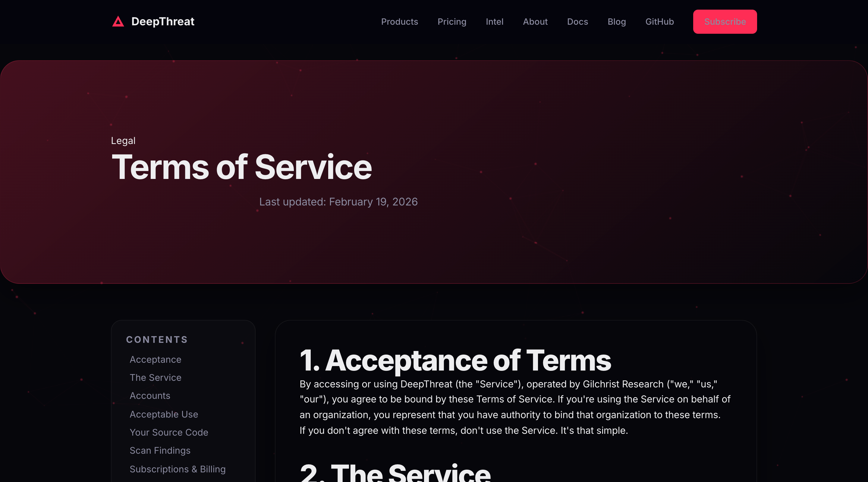Jump to Your Source Code section
The width and height of the screenshot is (868, 482).
[x=169, y=432]
